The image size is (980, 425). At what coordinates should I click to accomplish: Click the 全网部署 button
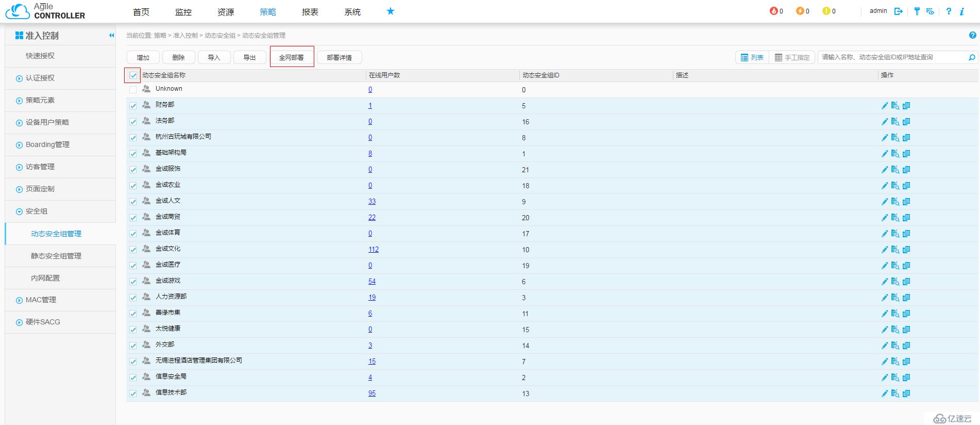pyautogui.click(x=292, y=57)
